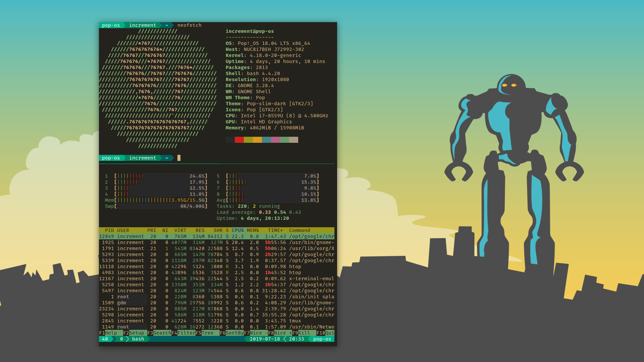Click F9 Kill in htop footer
This screenshot has width=644, height=362.
(304, 333)
